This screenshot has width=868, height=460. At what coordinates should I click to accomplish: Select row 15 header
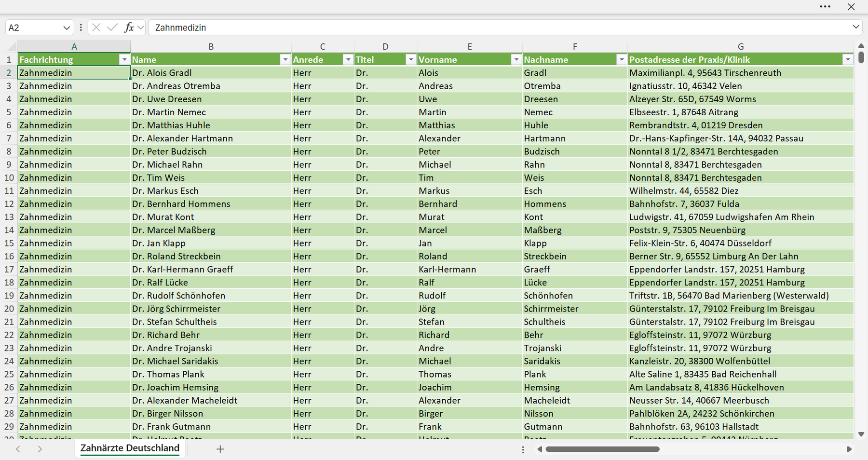[x=9, y=243]
